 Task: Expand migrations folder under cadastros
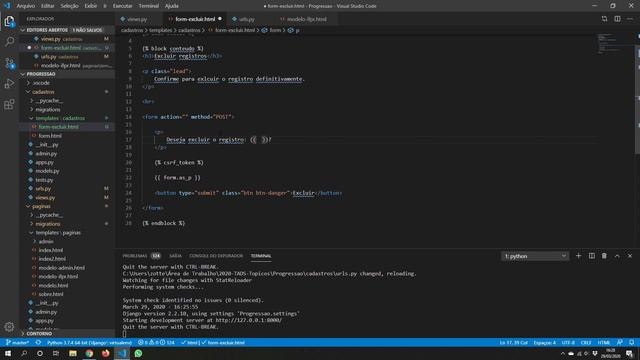[x=67, y=109]
